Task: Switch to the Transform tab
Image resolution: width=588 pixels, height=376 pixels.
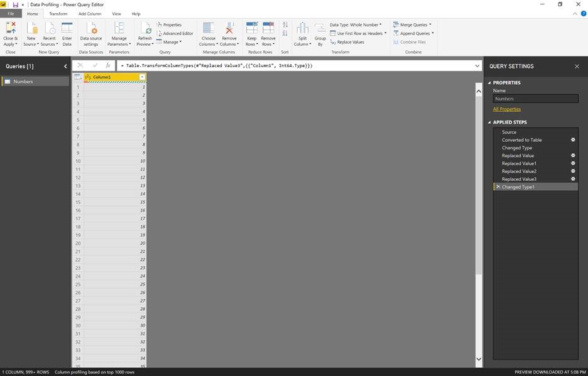Action: pyautogui.click(x=58, y=14)
